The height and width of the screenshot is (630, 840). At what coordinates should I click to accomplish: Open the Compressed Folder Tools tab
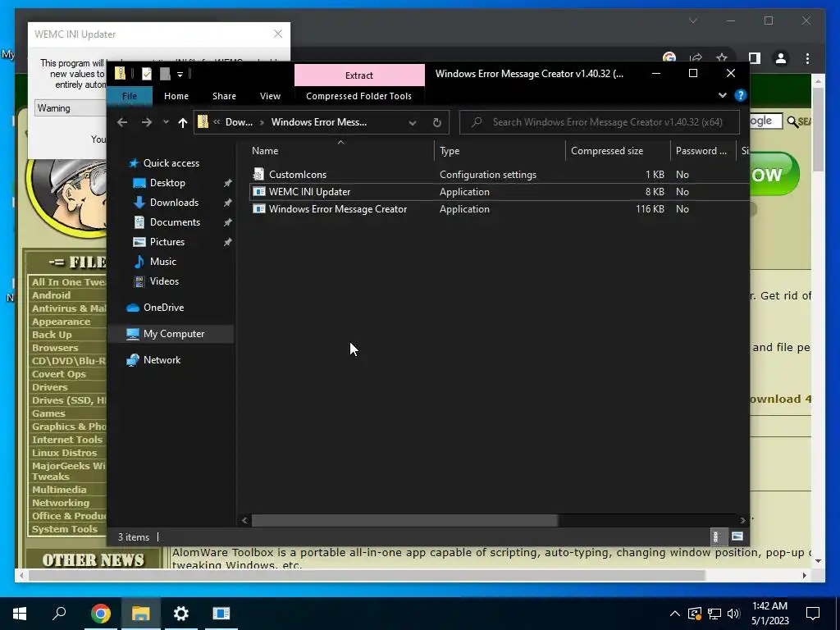[x=359, y=96]
